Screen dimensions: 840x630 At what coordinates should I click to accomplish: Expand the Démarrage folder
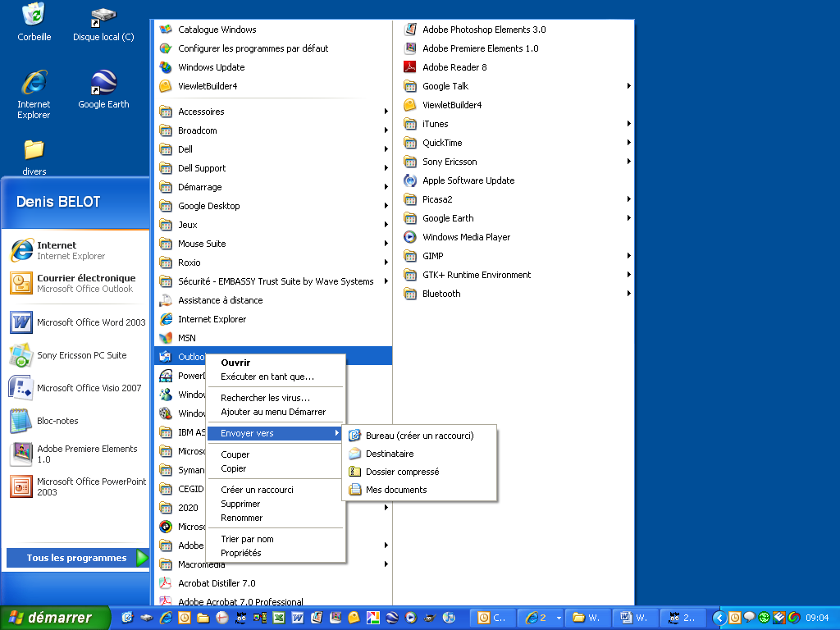tap(273, 187)
